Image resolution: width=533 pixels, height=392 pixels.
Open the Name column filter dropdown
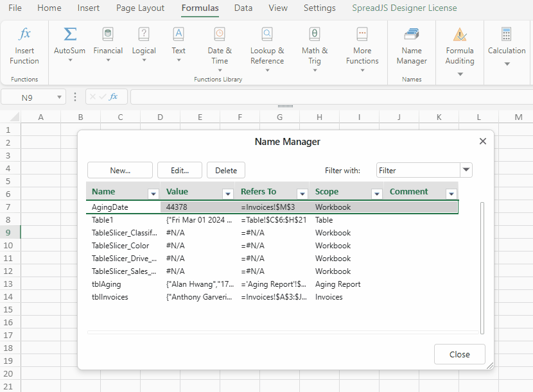[x=153, y=194]
